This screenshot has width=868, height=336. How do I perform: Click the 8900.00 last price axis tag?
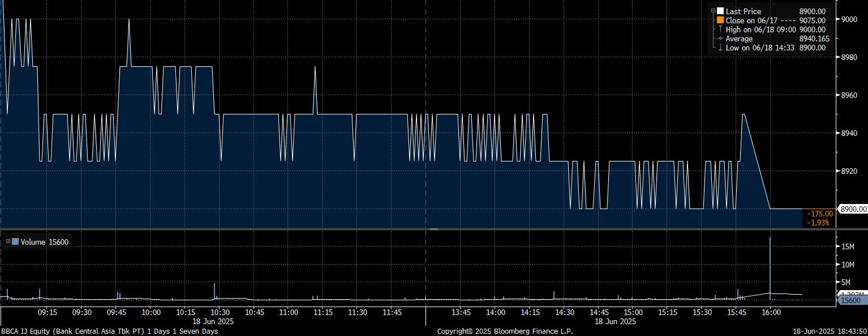(853, 209)
